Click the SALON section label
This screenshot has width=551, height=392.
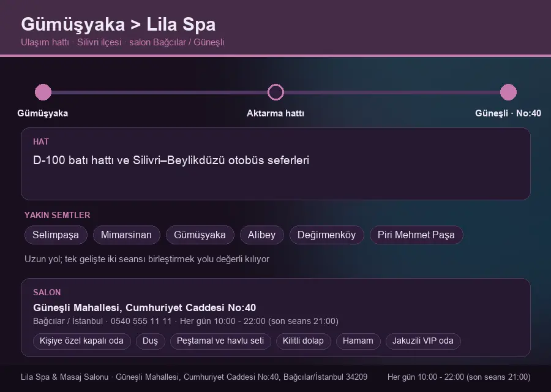pos(47,293)
